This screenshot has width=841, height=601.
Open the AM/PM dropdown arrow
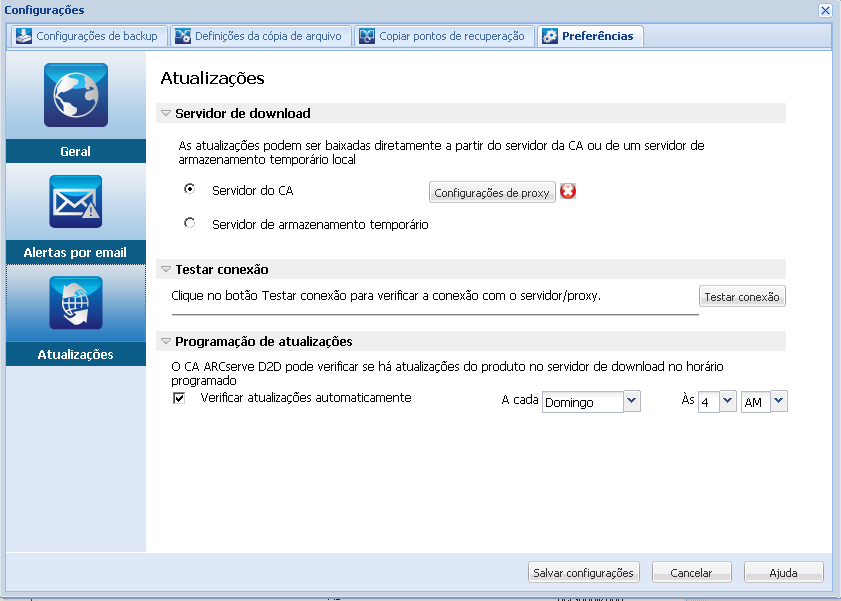click(779, 401)
